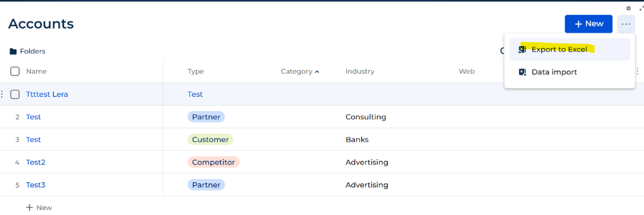Open row menu dots beside Ttttest Lera
Viewport: 644px width, 215px height.
[2, 94]
